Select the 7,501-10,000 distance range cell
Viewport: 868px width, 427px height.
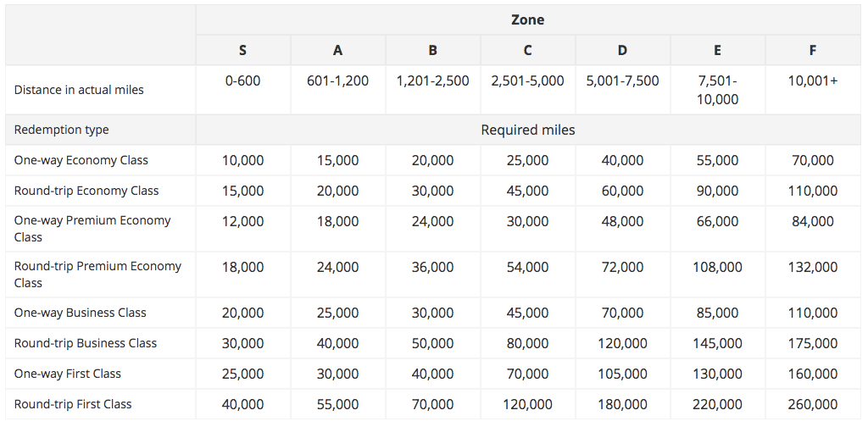point(717,90)
